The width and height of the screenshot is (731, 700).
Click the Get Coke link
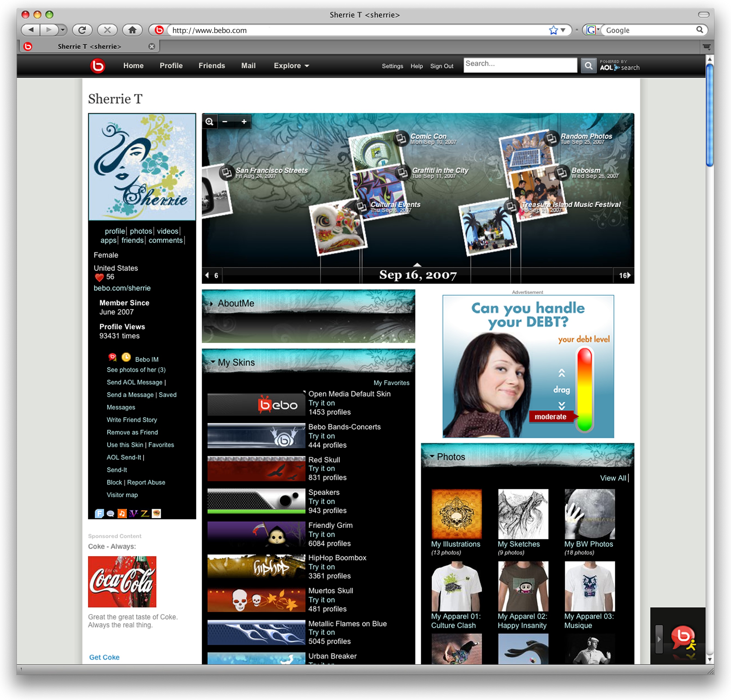(x=104, y=657)
